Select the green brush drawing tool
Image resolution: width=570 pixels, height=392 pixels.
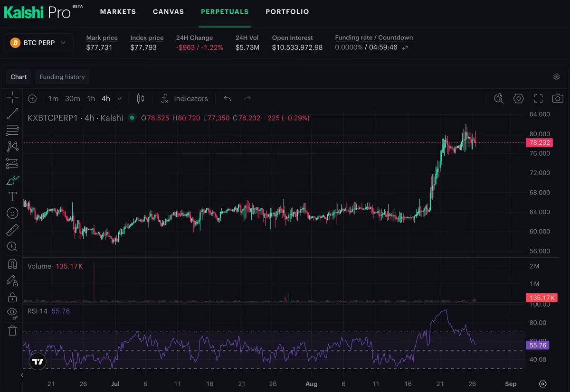pos(13,180)
